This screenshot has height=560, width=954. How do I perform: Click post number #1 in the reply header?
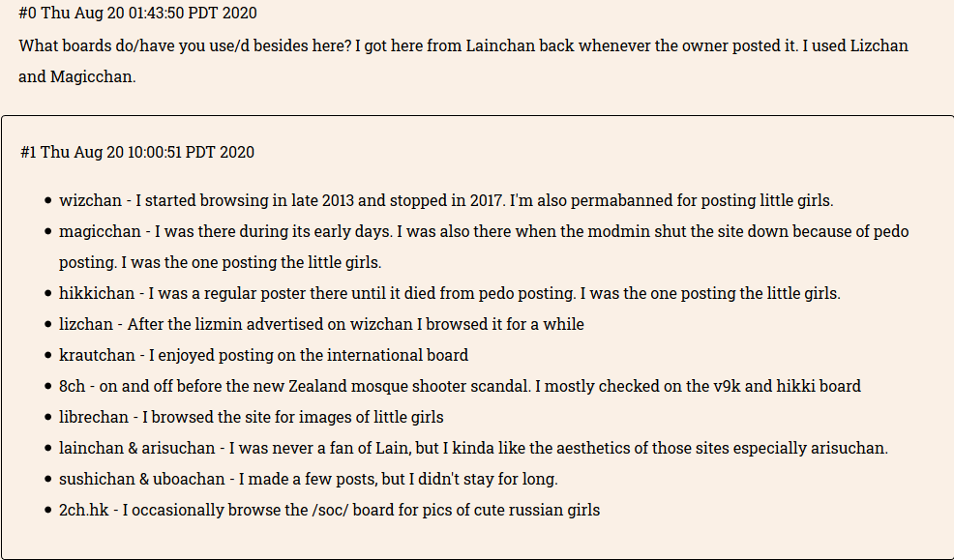click(x=29, y=152)
